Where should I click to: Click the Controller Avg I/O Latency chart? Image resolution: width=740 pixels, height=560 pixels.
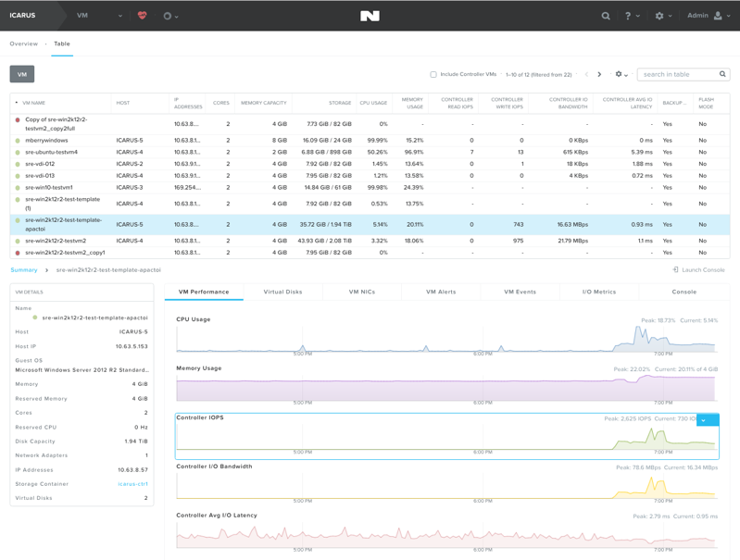[446, 535]
